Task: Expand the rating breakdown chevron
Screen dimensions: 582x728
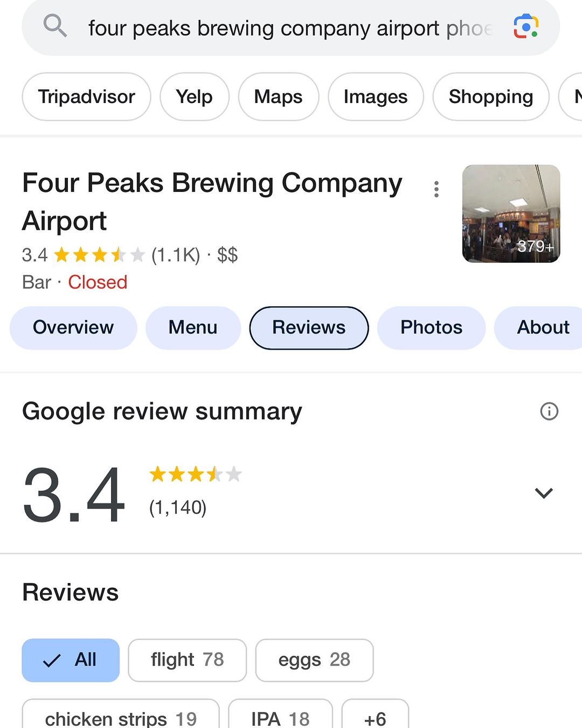Action: [544, 493]
